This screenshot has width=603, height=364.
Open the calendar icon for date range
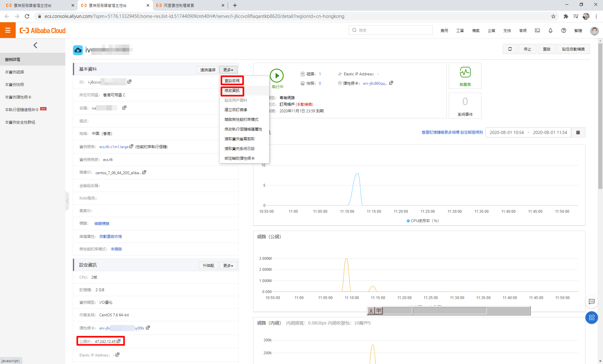[x=578, y=132]
